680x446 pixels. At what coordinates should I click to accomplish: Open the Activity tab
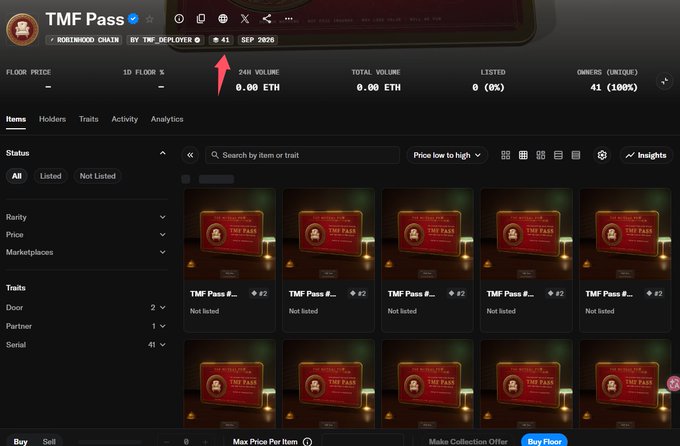[x=124, y=119]
